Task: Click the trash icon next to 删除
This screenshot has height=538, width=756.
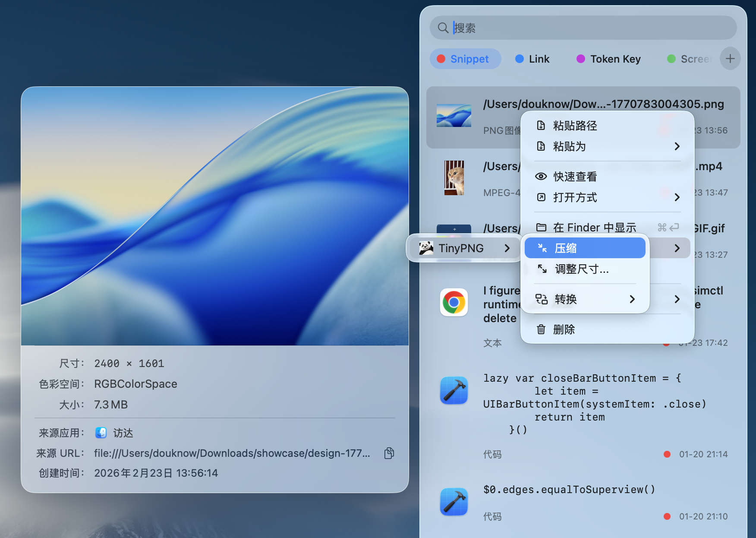Action: 541,329
